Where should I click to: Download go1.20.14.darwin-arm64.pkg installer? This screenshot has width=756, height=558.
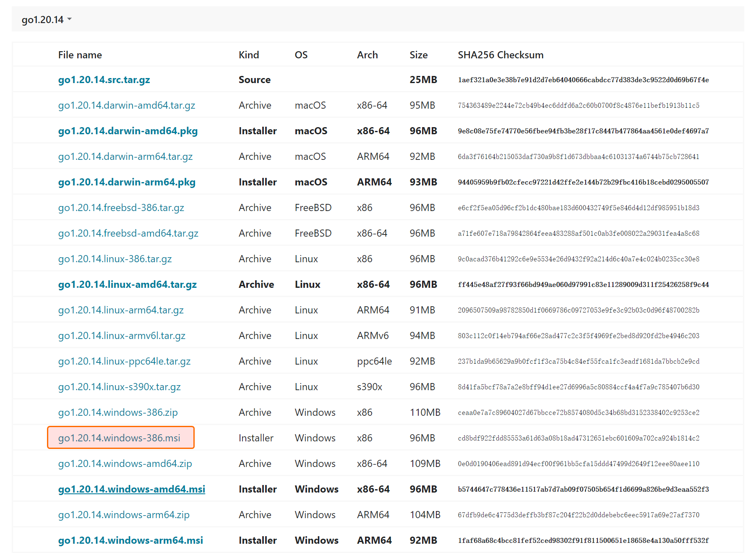[126, 182]
